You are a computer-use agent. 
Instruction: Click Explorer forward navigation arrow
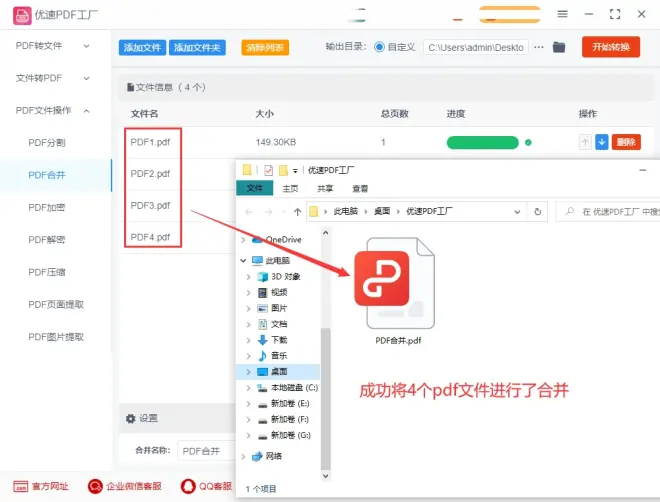coord(268,212)
